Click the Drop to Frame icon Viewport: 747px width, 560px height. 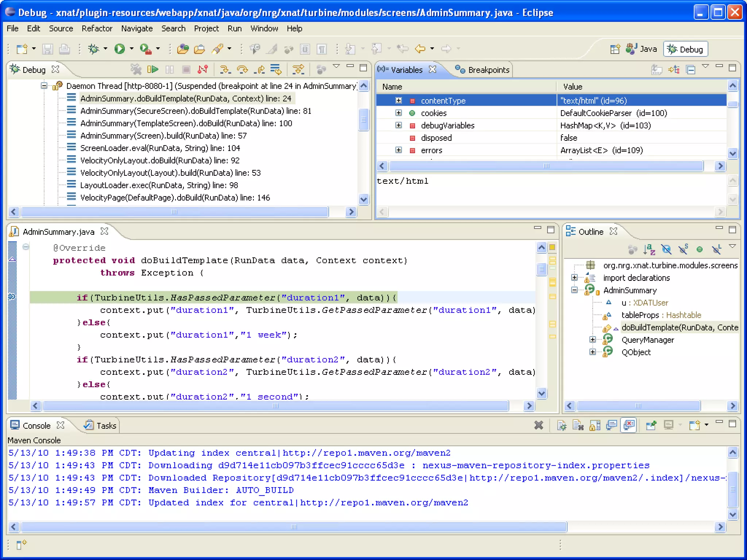click(276, 69)
